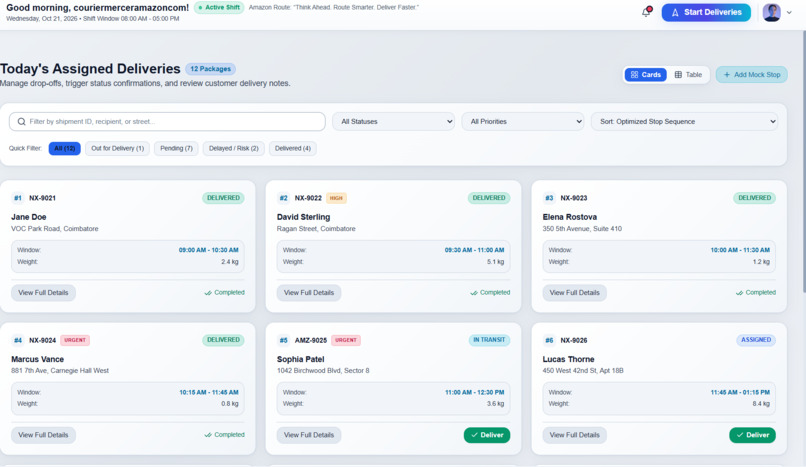Image resolution: width=806 pixels, height=467 pixels.
Task: View full details for Elena Rostova
Action: click(575, 293)
